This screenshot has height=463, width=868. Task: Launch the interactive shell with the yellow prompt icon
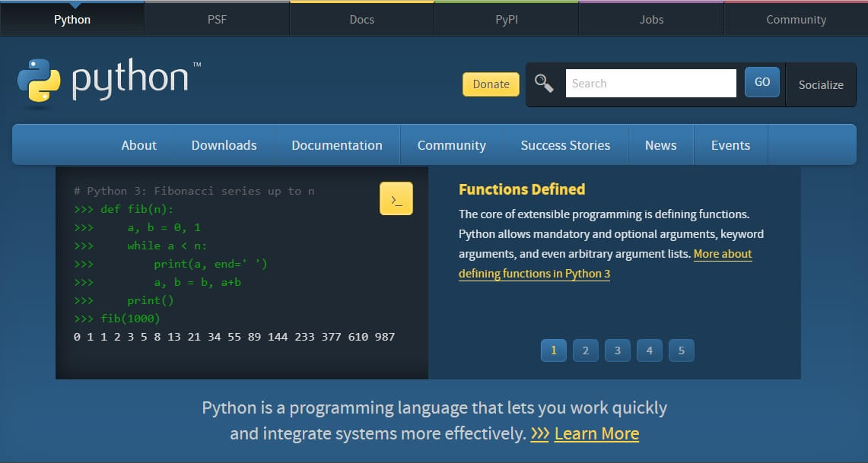point(396,198)
